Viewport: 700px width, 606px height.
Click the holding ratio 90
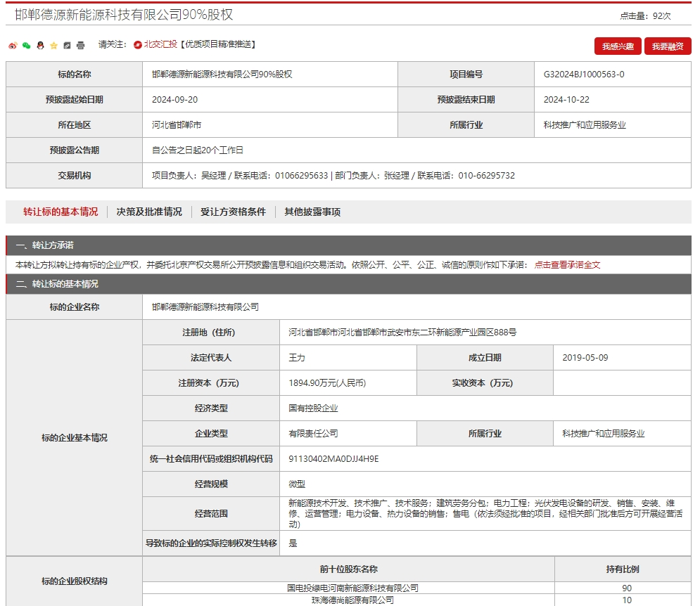pyautogui.click(x=627, y=588)
